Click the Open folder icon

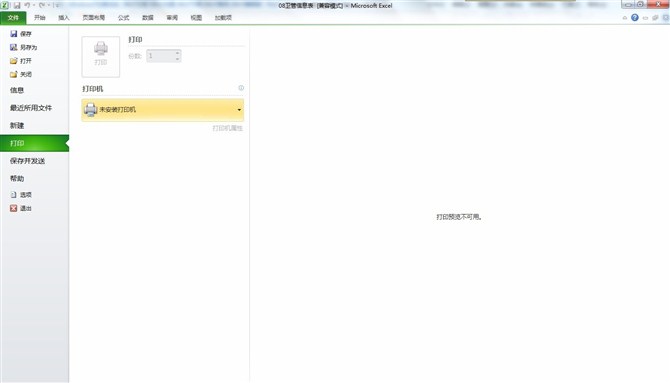[x=14, y=61]
